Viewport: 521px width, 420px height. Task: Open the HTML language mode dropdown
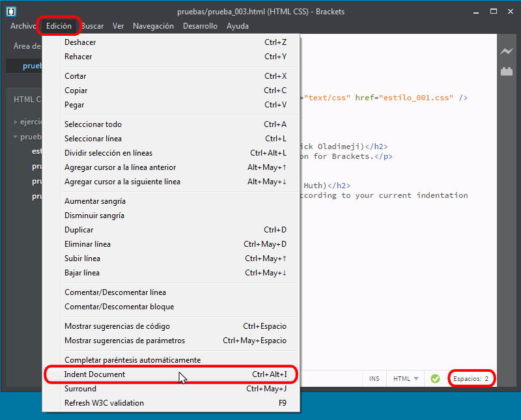[405, 378]
